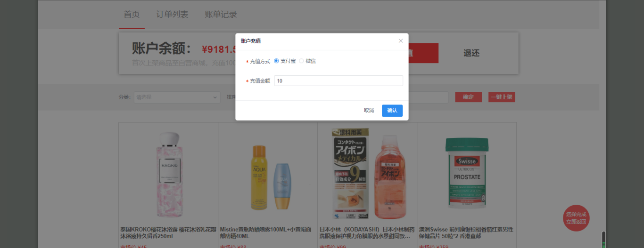644x248 pixels.
Task: Click the 取消 button in the dialog
Action: pos(369,111)
